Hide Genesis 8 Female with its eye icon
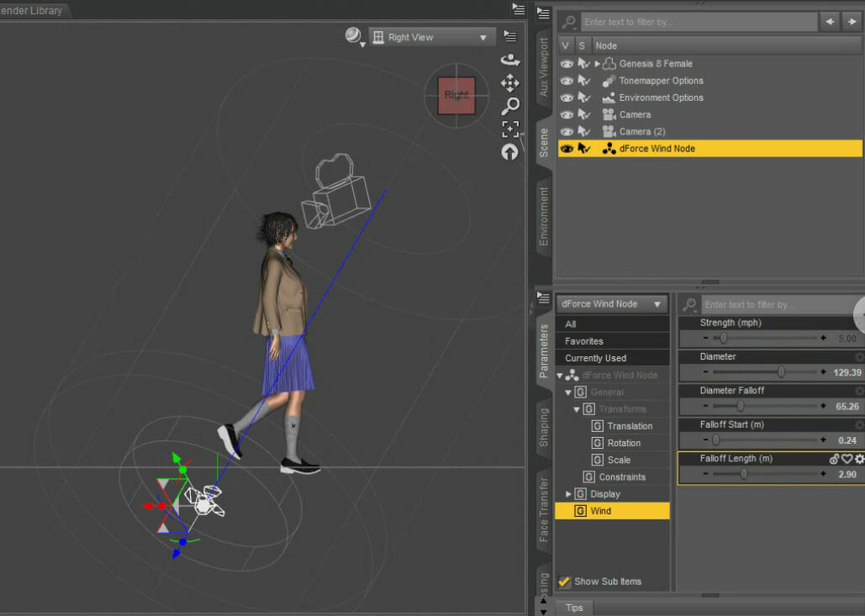 coord(567,64)
